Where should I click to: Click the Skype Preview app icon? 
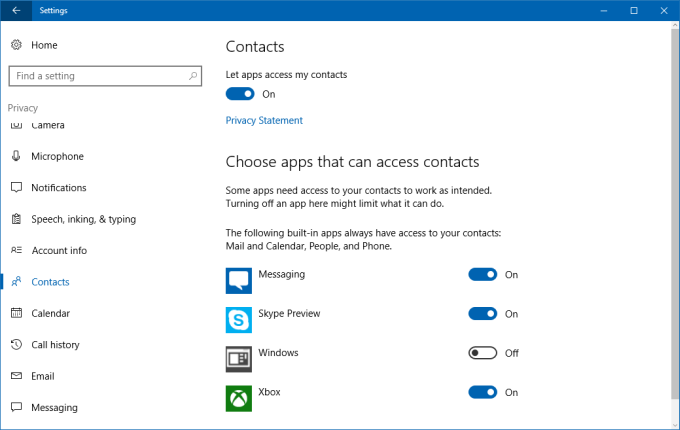coord(239,319)
